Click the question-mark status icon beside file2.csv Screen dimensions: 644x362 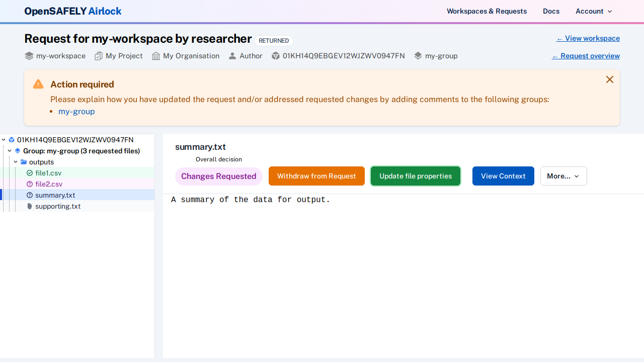pyautogui.click(x=30, y=184)
